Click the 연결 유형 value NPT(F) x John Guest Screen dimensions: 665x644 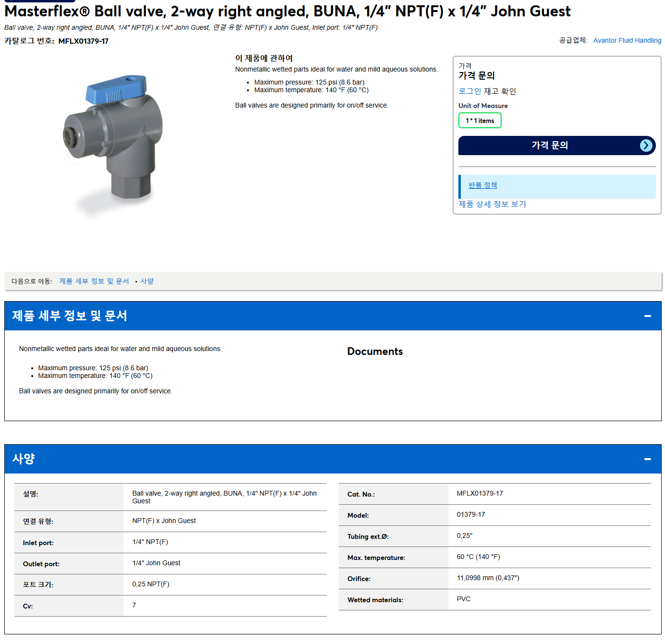(164, 521)
